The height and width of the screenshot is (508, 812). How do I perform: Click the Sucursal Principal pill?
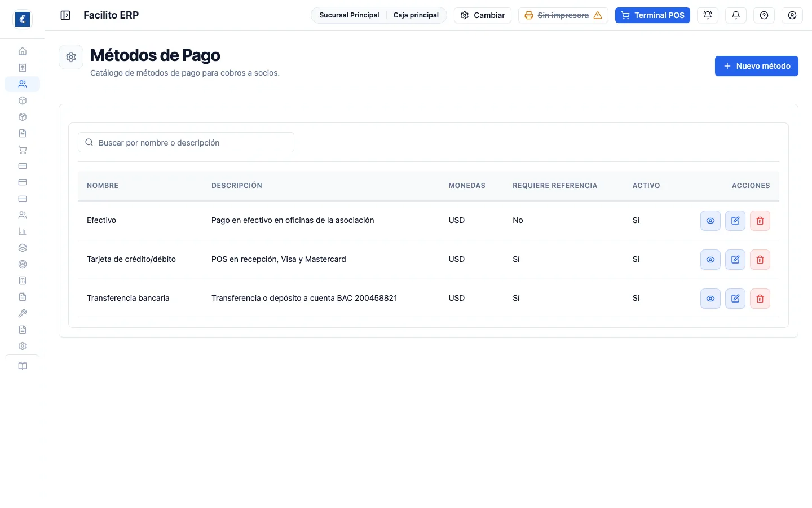(349, 15)
